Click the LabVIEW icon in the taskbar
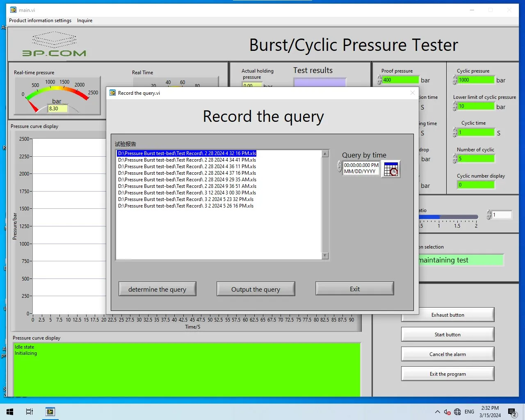 point(50,412)
